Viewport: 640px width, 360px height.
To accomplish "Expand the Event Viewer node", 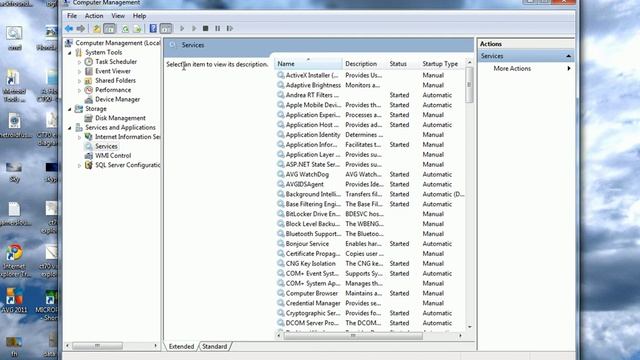I will click(79, 71).
